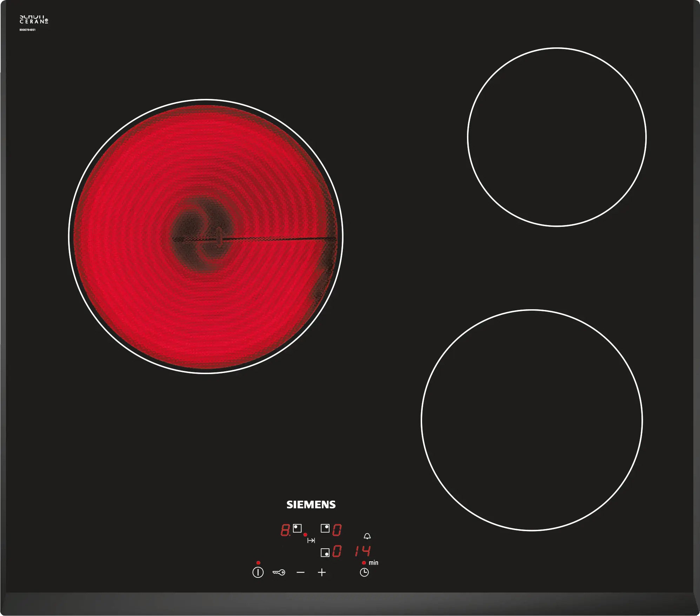Tap the top-right zone 0 display
This screenshot has height=616, width=700.
point(337,530)
